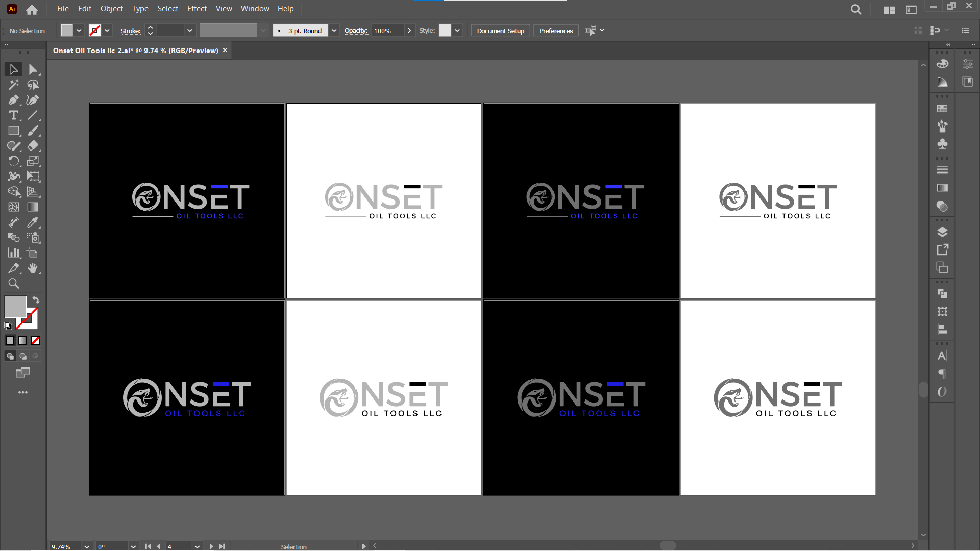980x551 pixels.
Task: Select the Blend tool
Action: tap(14, 238)
